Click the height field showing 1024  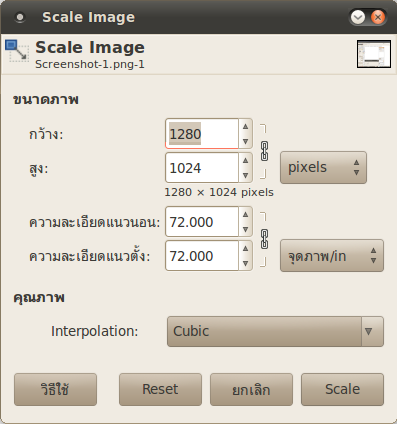coord(202,168)
